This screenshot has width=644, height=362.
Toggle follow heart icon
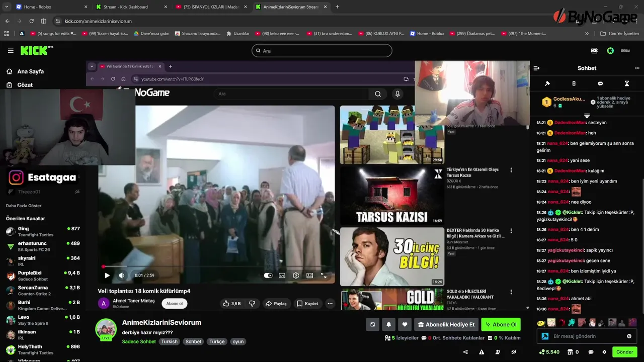coord(405,325)
